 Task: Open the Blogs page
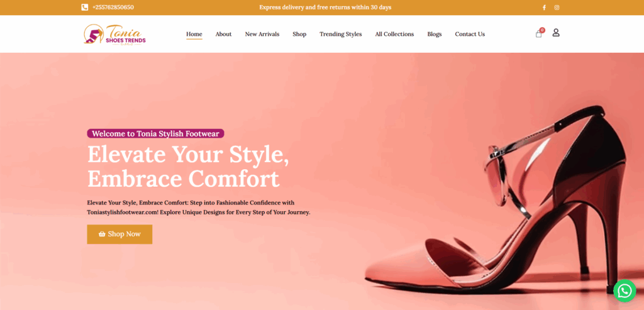click(434, 34)
